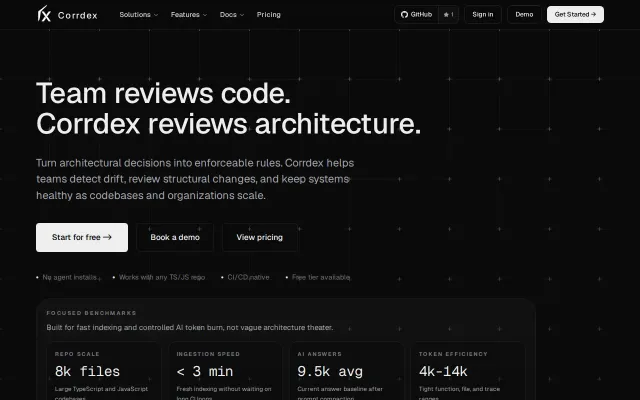Expand the Solutions dropdown menu

[138, 15]
